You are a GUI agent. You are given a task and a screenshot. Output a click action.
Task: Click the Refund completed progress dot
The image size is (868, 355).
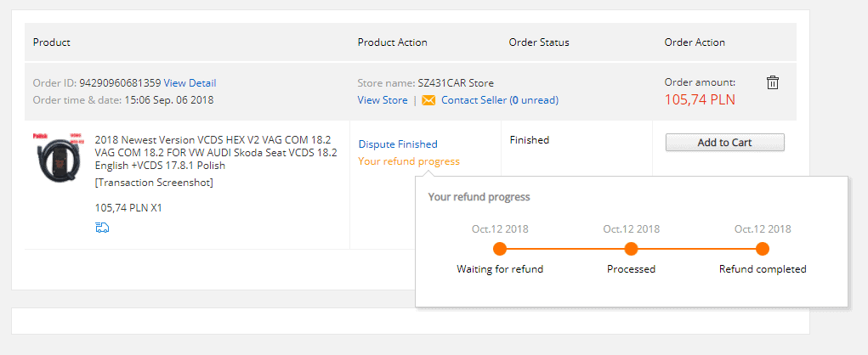763,249
